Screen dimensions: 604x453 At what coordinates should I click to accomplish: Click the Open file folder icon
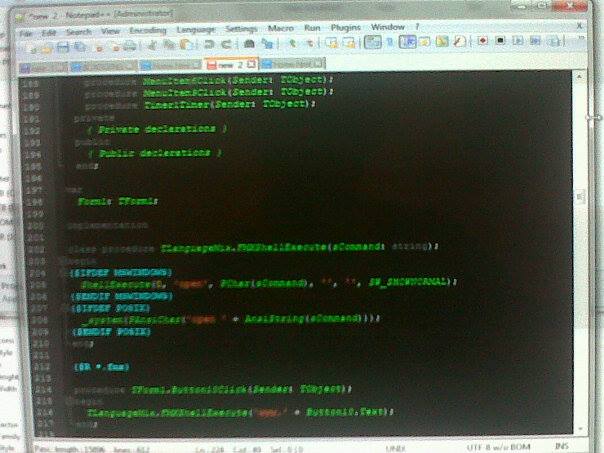[47, 49]
